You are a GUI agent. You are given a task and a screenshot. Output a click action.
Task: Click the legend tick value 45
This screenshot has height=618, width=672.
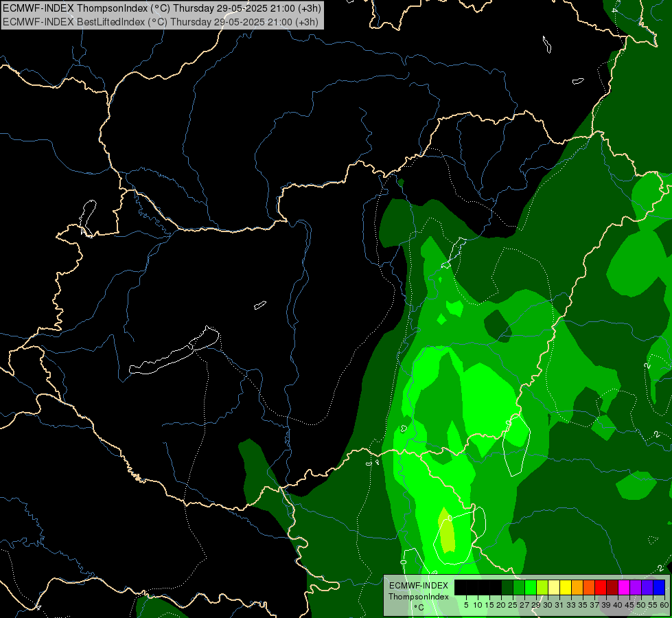coord(629,605)
